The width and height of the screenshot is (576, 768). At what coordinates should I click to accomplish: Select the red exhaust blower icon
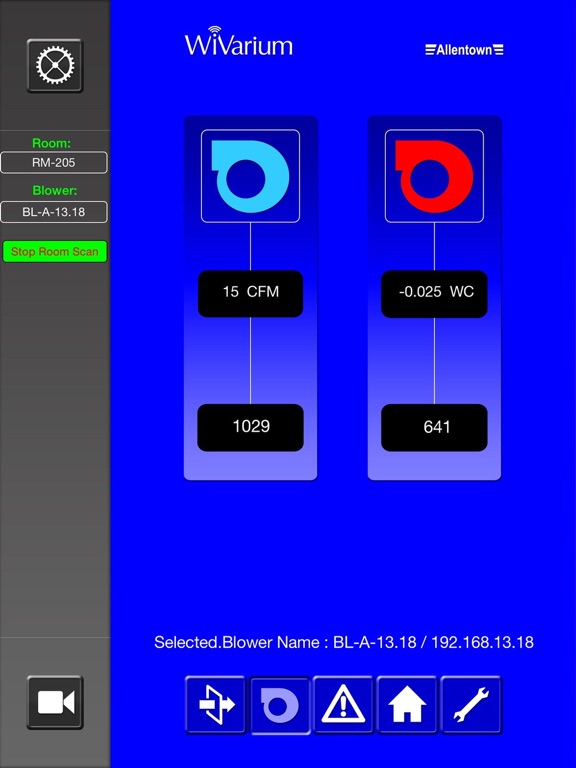[434, 176]
